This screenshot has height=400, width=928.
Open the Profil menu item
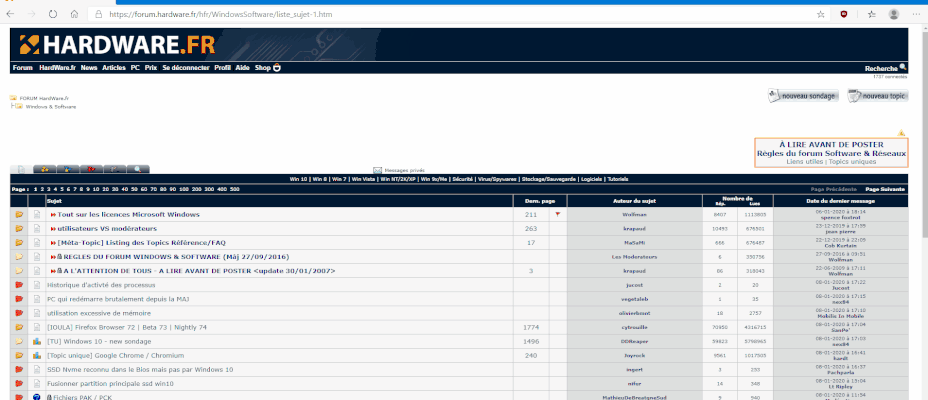click(223, 68)
